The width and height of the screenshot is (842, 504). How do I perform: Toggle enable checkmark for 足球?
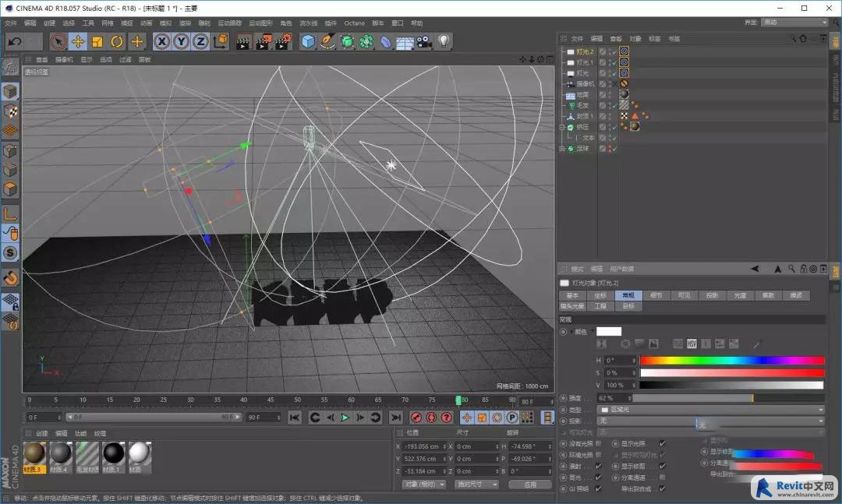pyautogui.click(x=614, y=149)
